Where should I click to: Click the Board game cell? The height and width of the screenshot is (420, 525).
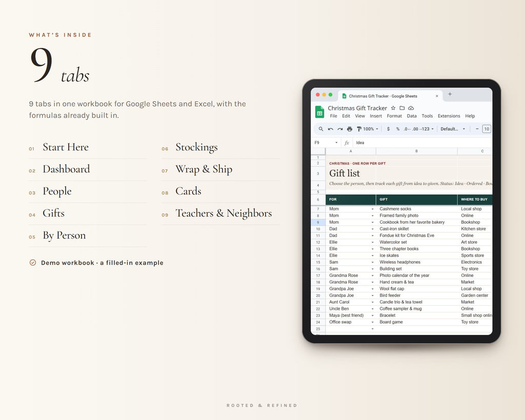coord(416,322)
